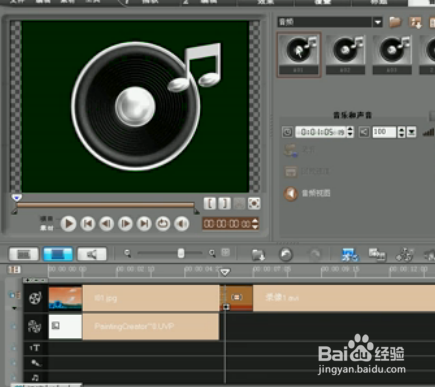435x387 pixels.
Task: Select the PaintingCreator UVP overlay clip
Action: click(134, 326)
